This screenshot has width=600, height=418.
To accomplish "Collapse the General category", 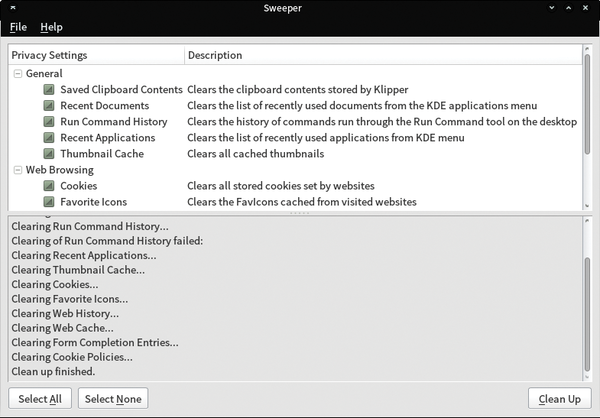I will 18,73.
